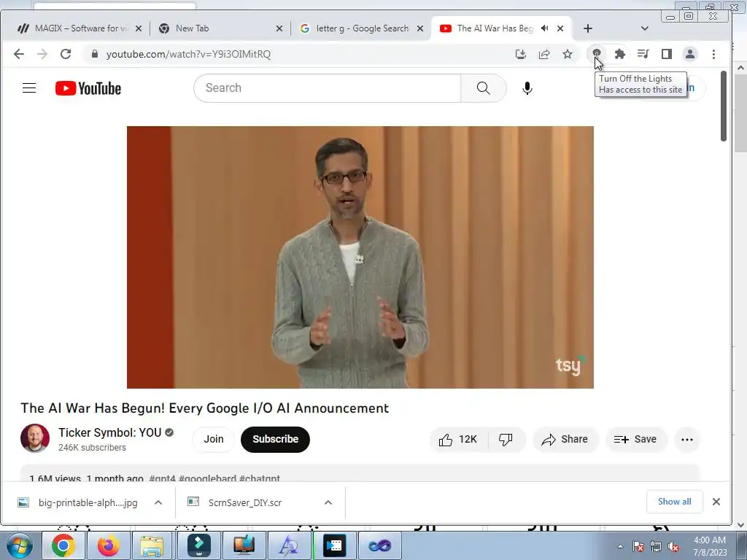This screenshot has width=747, height=560.
Task: Bookmark this tab with the star icon
Action: point(568,54)
